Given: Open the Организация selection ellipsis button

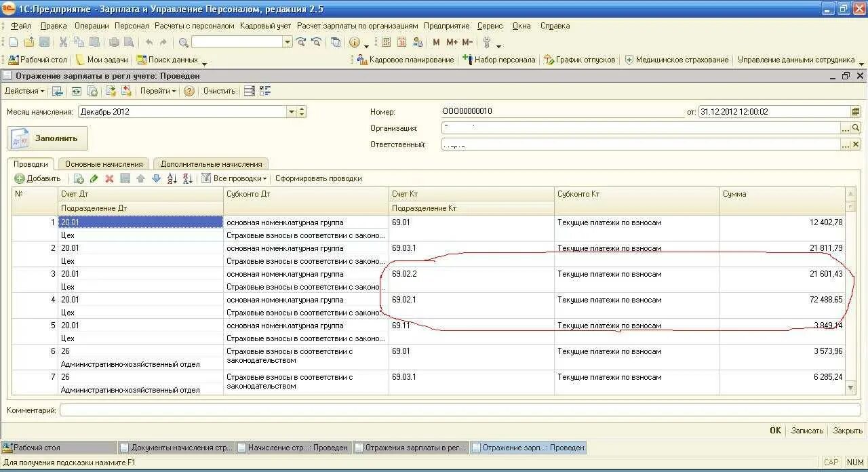Looking at the screenshot, I should [845, 128].
